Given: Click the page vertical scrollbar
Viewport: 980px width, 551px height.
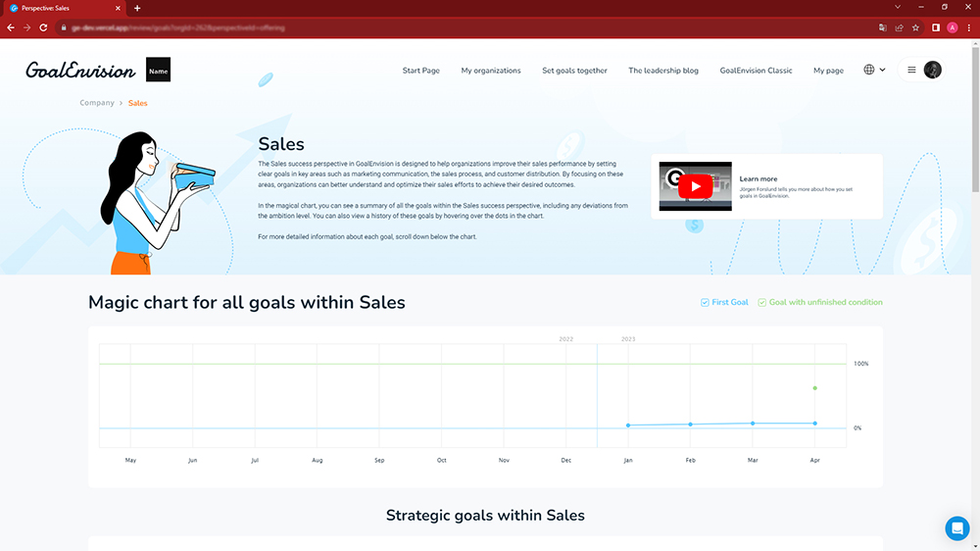Looking at the screenshot, I should (x=976, y=119).
